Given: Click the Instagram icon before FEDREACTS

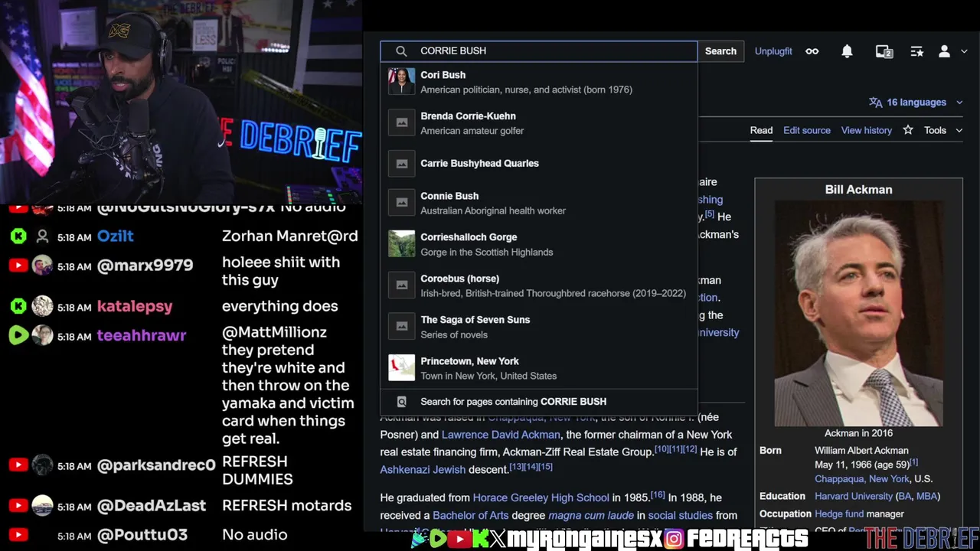Looking at the screenshot, I should point(674,540).
